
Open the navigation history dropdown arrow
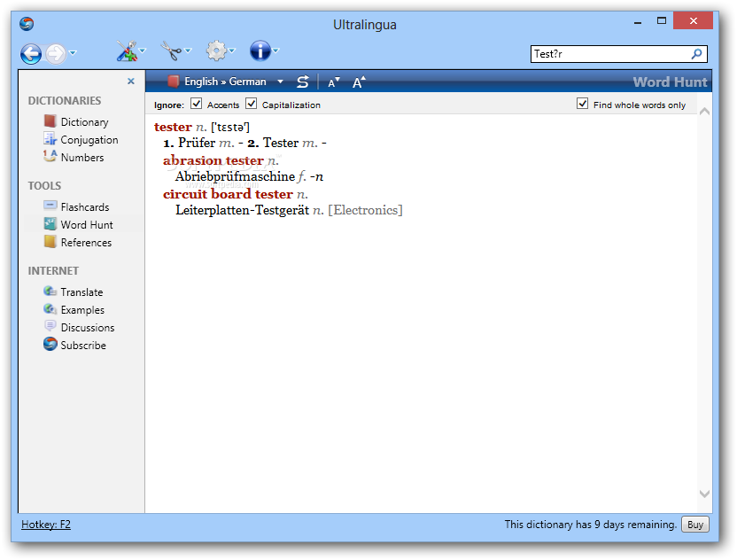73,53
